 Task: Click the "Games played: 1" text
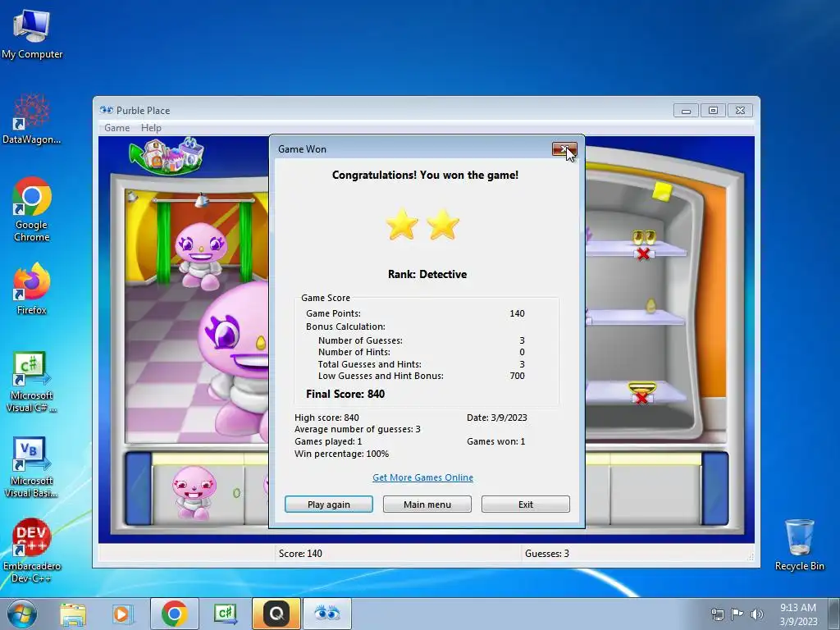tap(328, 441)
